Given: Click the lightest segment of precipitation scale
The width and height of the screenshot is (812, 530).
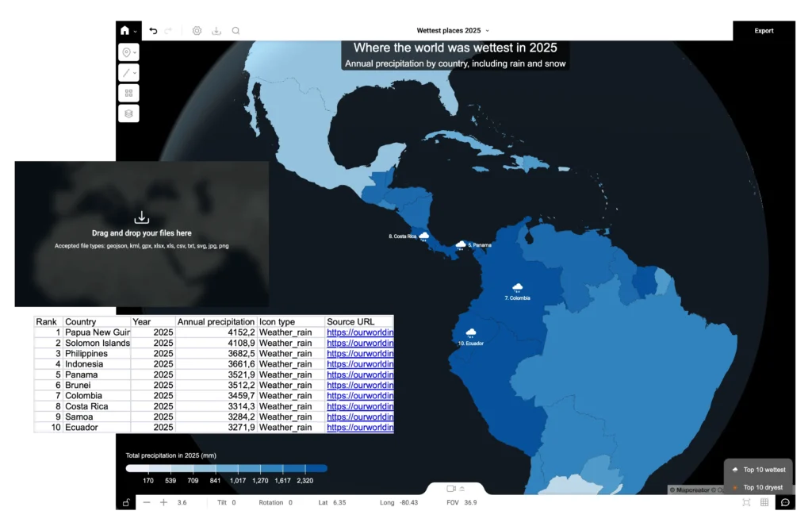Looking at the screenshot, I should click(137, 468).
